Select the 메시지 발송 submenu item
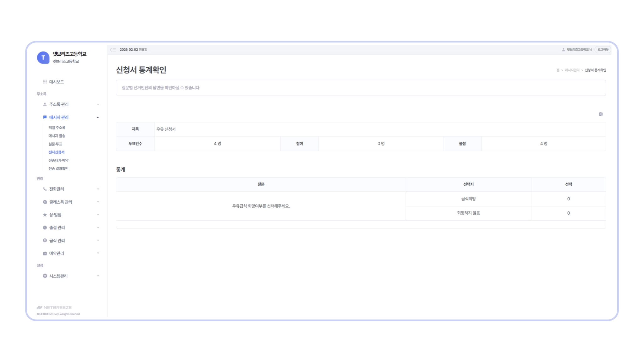The width and height of the screenshot is (644, 362). (x=57, y=136)
